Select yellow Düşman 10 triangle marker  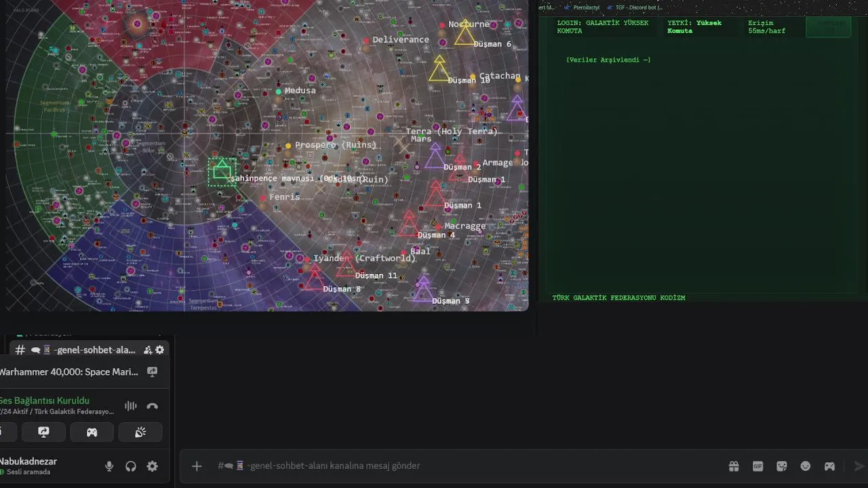pos(439,69)
